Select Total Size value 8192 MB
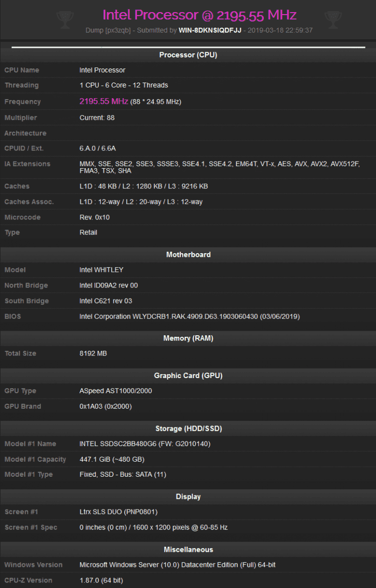The width and height of the screenshot is (376, 588). [x=93, y=353]
